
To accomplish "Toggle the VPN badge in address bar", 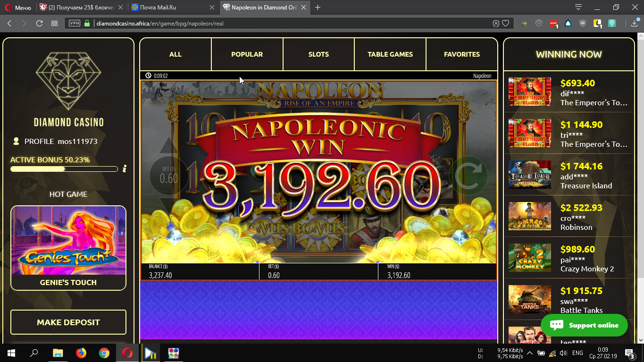I will tap(75, 23).
